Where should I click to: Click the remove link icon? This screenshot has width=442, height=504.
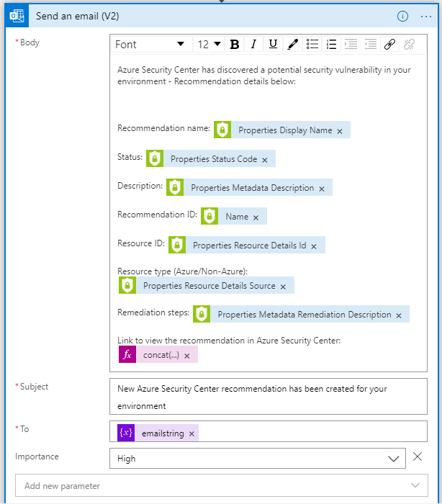pos(409,44)
